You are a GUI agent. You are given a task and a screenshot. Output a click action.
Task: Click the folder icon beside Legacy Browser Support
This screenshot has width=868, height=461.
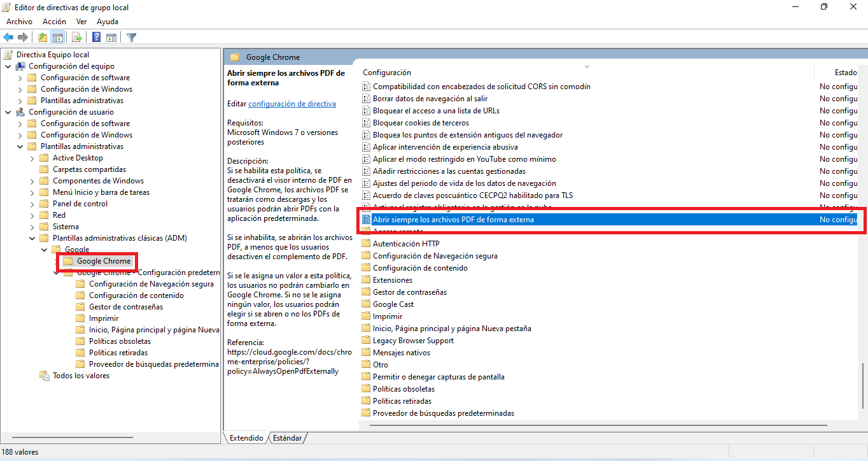click(366, 341)
